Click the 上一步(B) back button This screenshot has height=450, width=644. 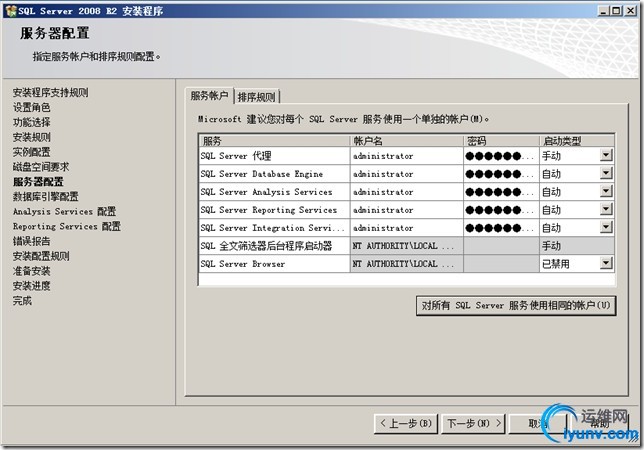tap(406, 423)
